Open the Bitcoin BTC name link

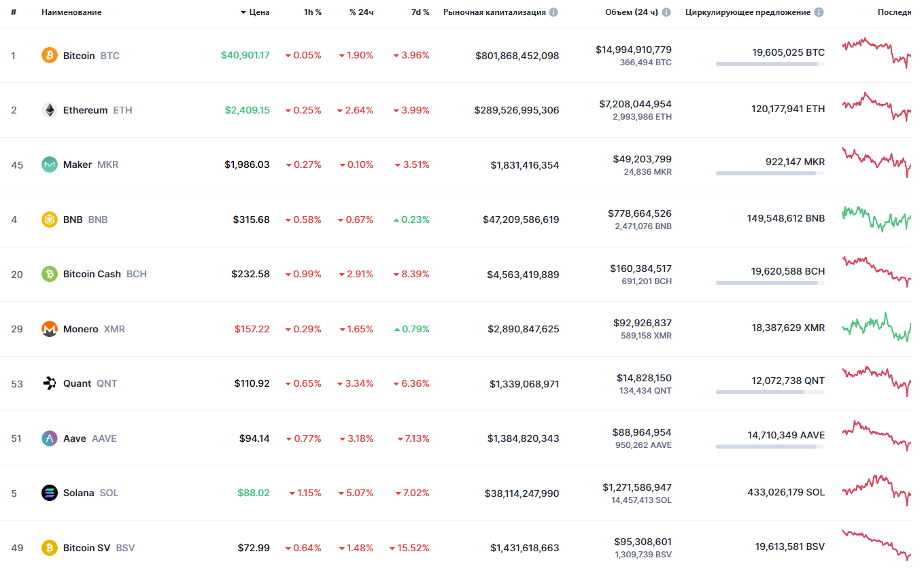click(x=91, y=56)
